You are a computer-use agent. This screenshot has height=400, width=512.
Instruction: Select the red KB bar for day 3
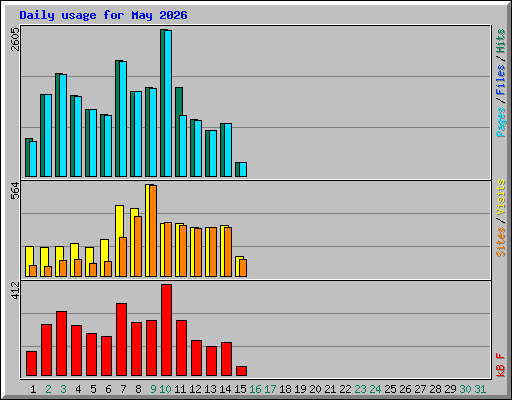point(61,344)
